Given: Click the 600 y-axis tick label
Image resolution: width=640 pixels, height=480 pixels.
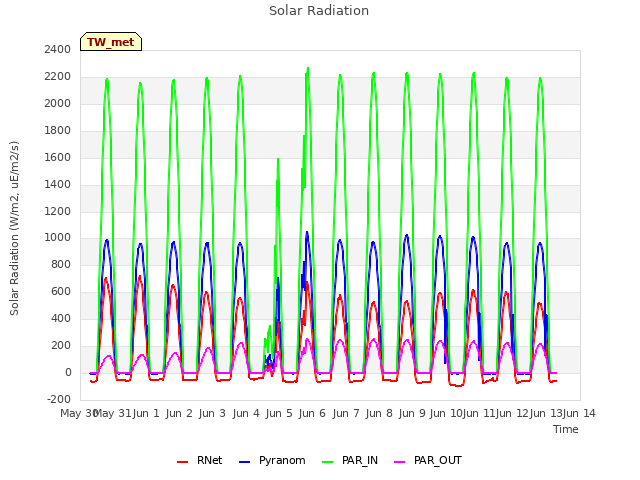Looking at the screenshot, I should pyautogui.click(x=61, y=291).
